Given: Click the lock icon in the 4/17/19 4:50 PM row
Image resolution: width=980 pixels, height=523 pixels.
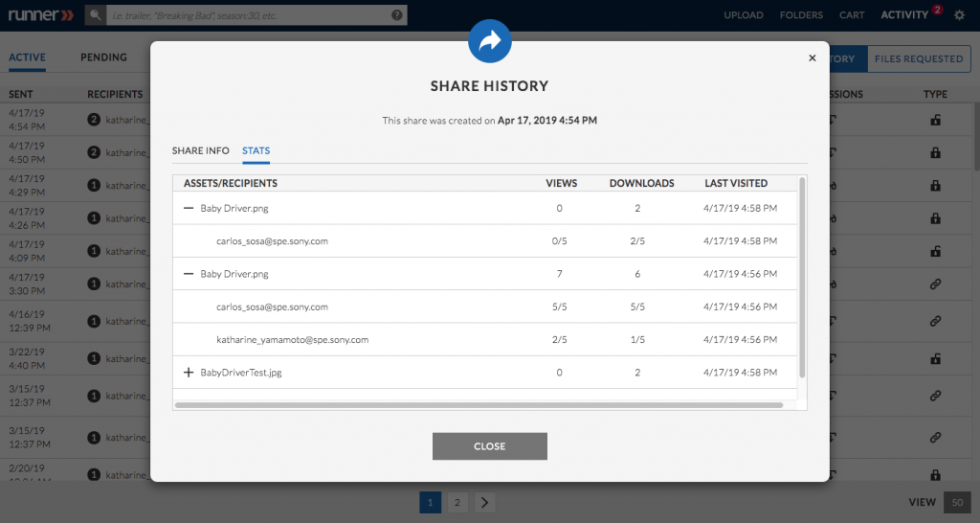Looking at the screenshot, I should (x=935, y=152).
